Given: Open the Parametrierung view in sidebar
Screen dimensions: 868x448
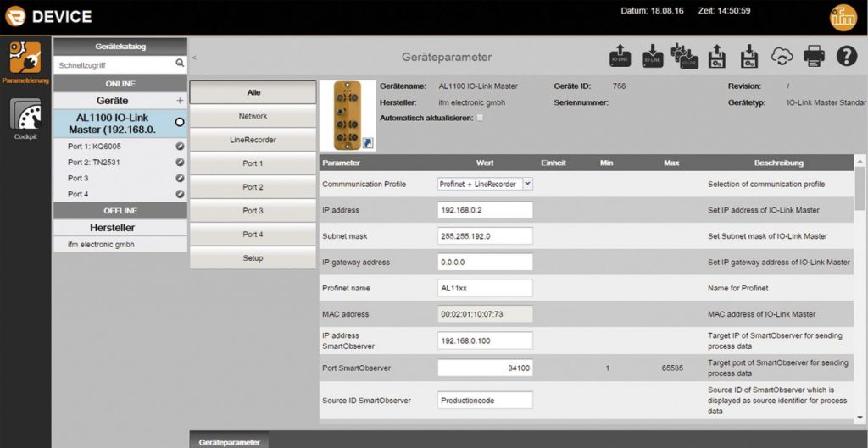Looking at the screenshot, I should [25, 63].
